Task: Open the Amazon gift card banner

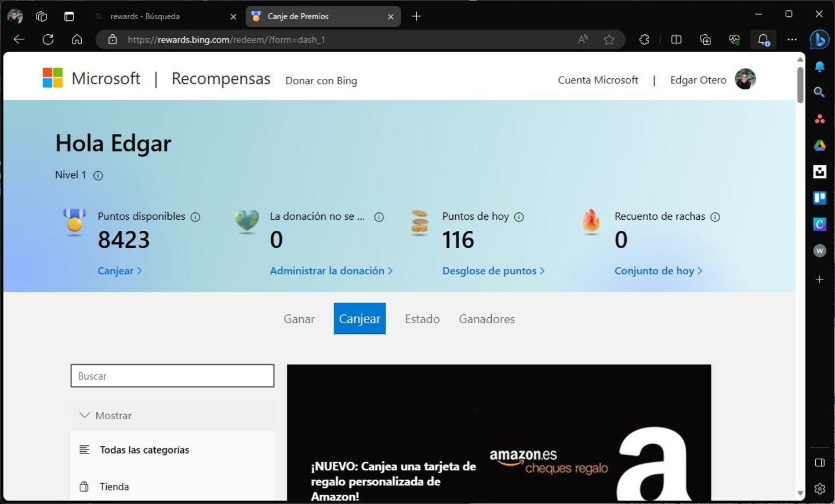Action: (499, 433)
